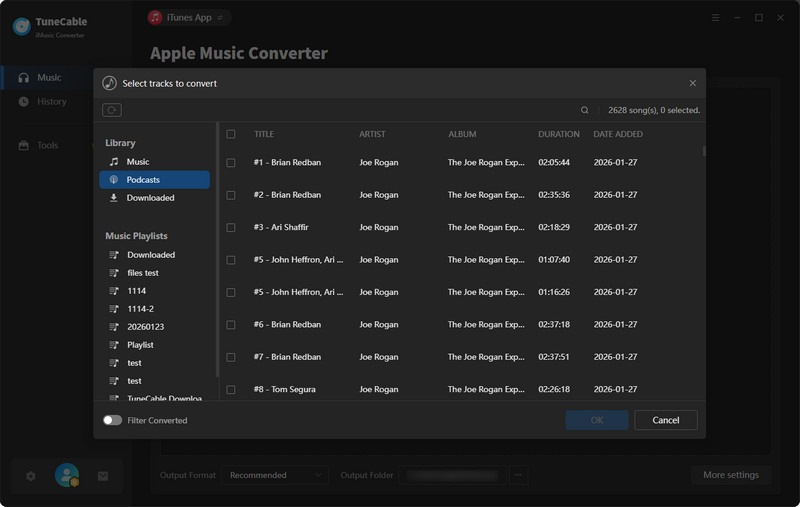
Task: Click duration '02:37:51' cell
Action: tap(554, 357)
